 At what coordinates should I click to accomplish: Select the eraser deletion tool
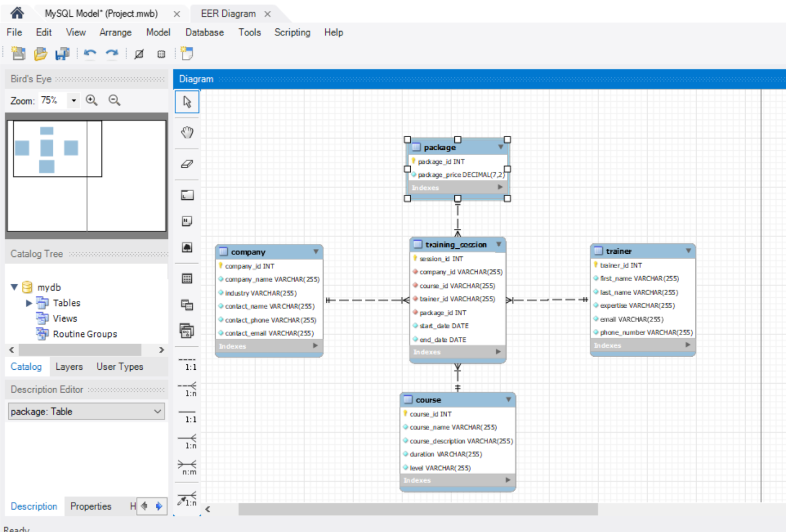pos(187,163)
